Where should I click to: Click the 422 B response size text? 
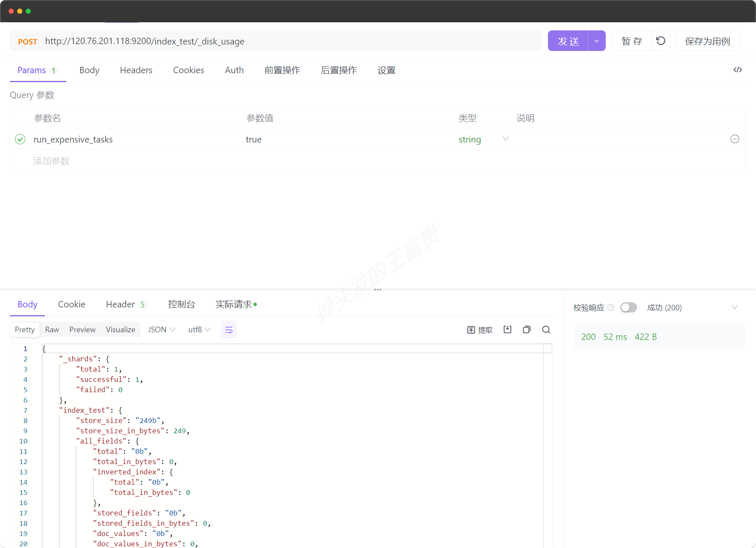(646, 337)
